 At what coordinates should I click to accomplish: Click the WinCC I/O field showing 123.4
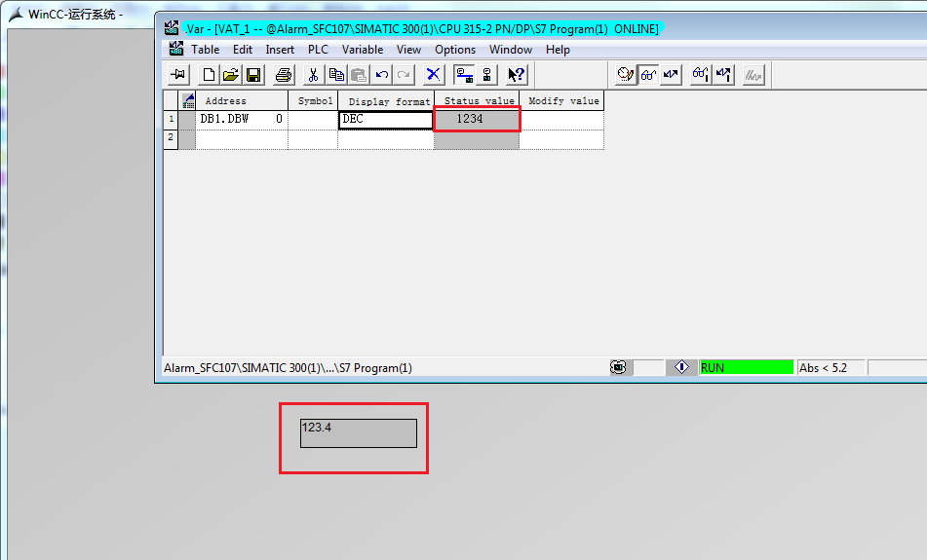[x=359, y=433]
